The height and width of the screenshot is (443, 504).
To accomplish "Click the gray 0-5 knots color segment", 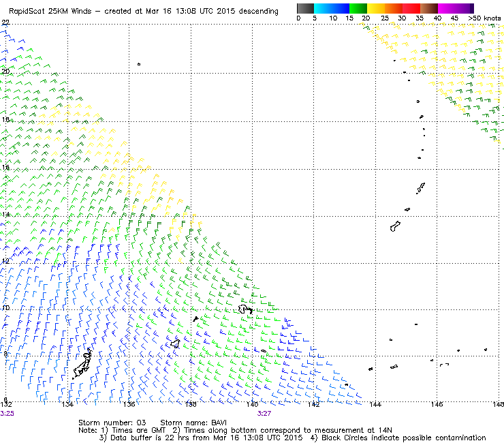I will click(305, 8).
